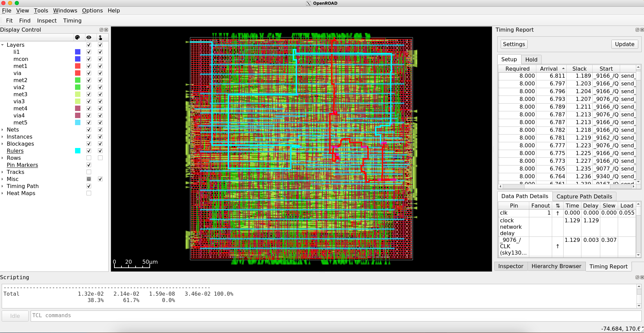Enable the Heat Maps checkbox
Screen dimensions: 644x333
coord(89,193)
